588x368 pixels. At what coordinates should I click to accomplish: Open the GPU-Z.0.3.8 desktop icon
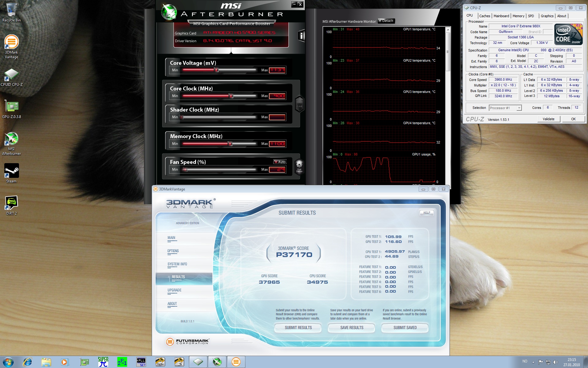(x=12, y=109)
